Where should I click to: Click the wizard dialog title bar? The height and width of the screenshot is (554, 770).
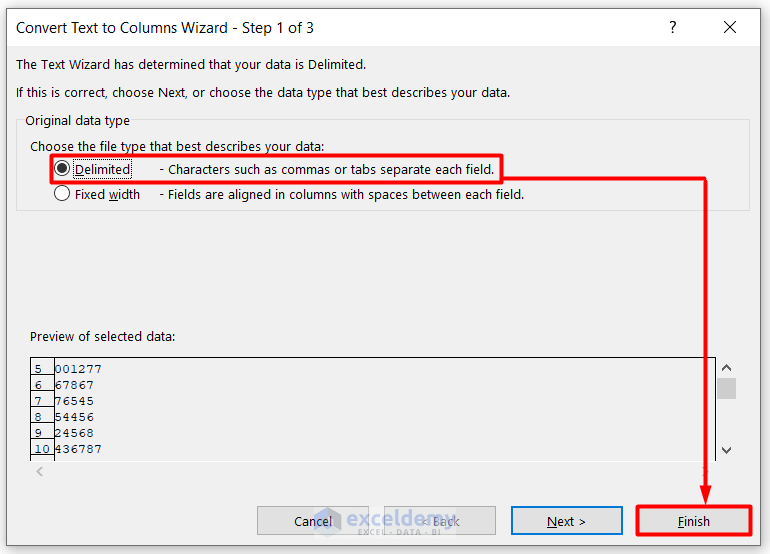(300, 28)
